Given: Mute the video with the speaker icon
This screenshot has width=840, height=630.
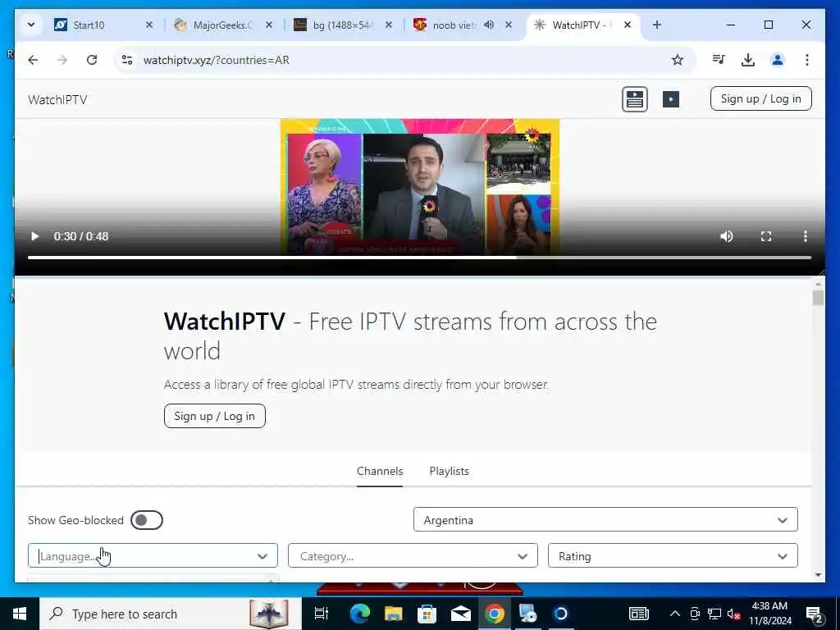Looking at the screenshot, I should click(x=727, y=236).
